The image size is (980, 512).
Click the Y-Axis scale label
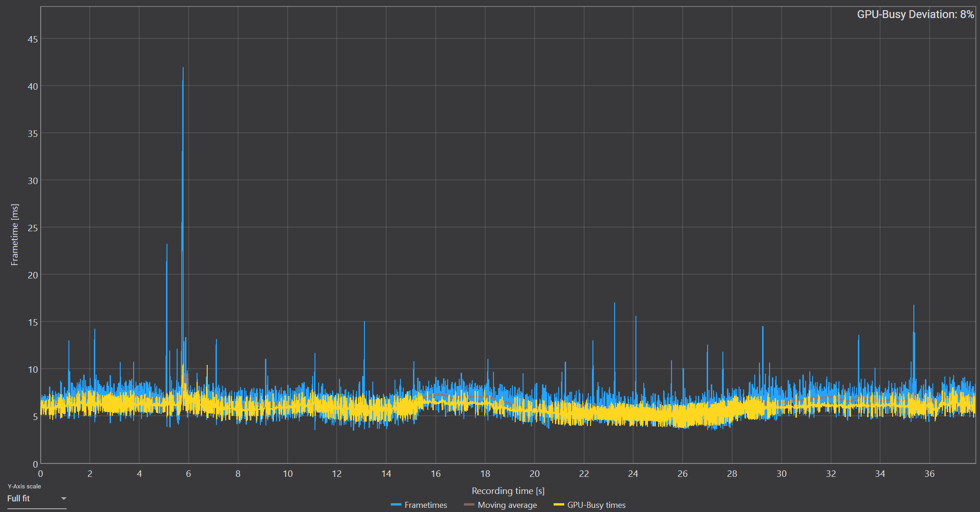tap(24, 486)
